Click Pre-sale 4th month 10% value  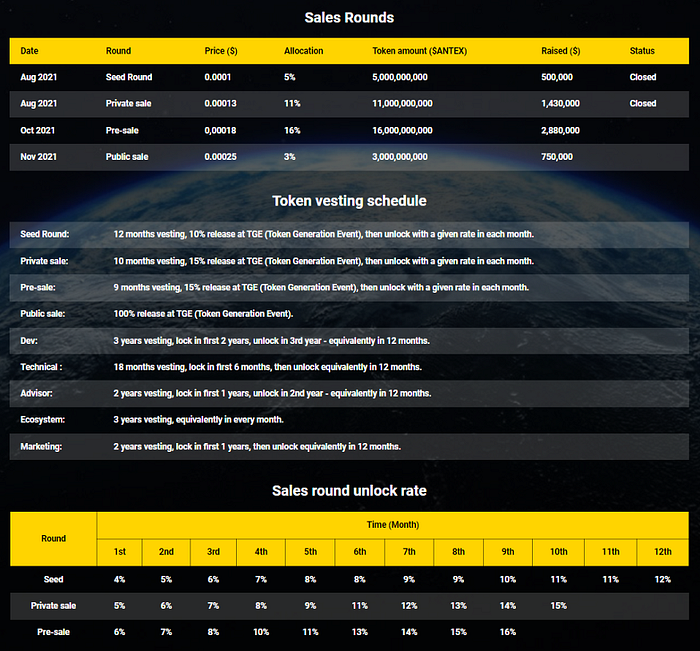point(261,632)
